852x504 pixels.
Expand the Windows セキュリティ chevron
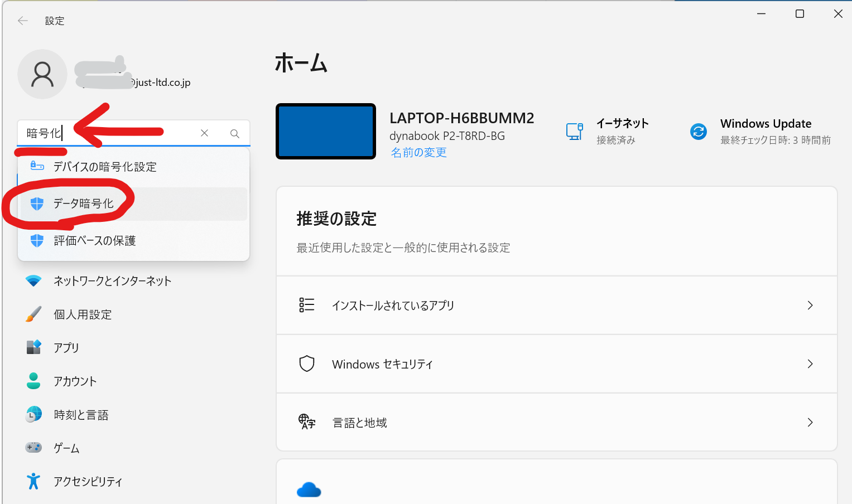pyautogui.click(x=810, y=364)
